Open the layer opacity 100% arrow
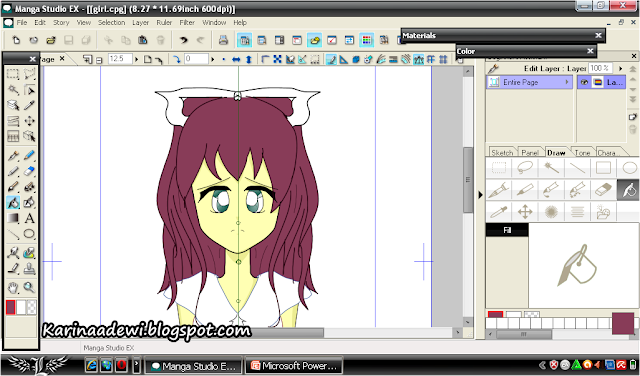Image resolution: width=640 pixels, height=376 pixels. 620,68
